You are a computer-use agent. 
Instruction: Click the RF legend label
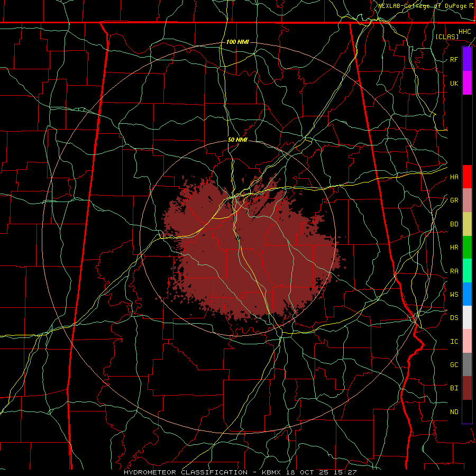(454, 60)
